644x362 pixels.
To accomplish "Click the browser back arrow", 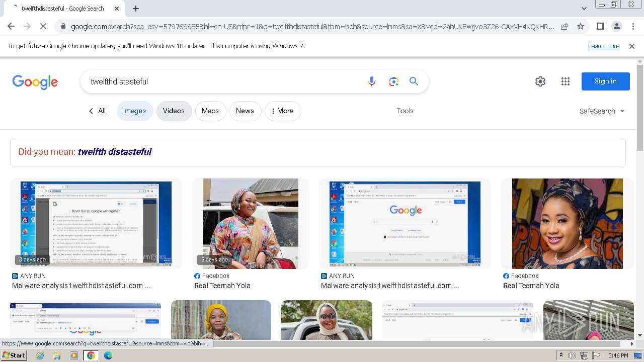I will [x=11, y=26].
